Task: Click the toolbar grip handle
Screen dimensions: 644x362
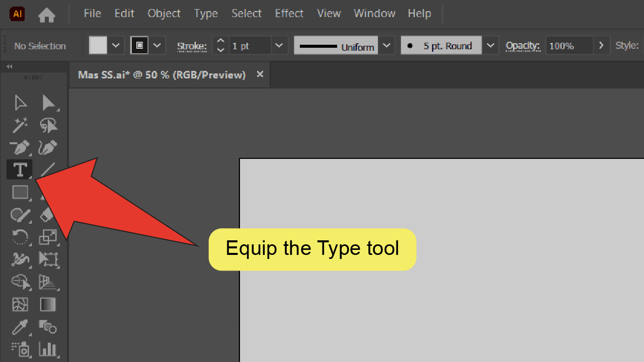Action: point(34,77)
